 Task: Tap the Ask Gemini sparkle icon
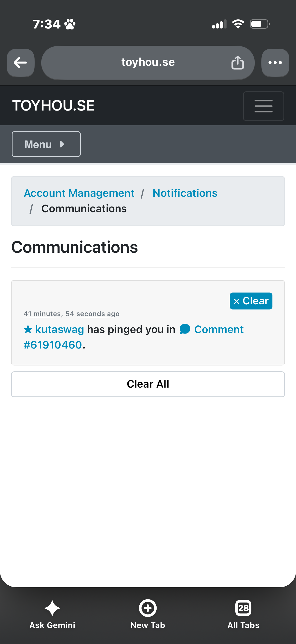coord(52,608)
